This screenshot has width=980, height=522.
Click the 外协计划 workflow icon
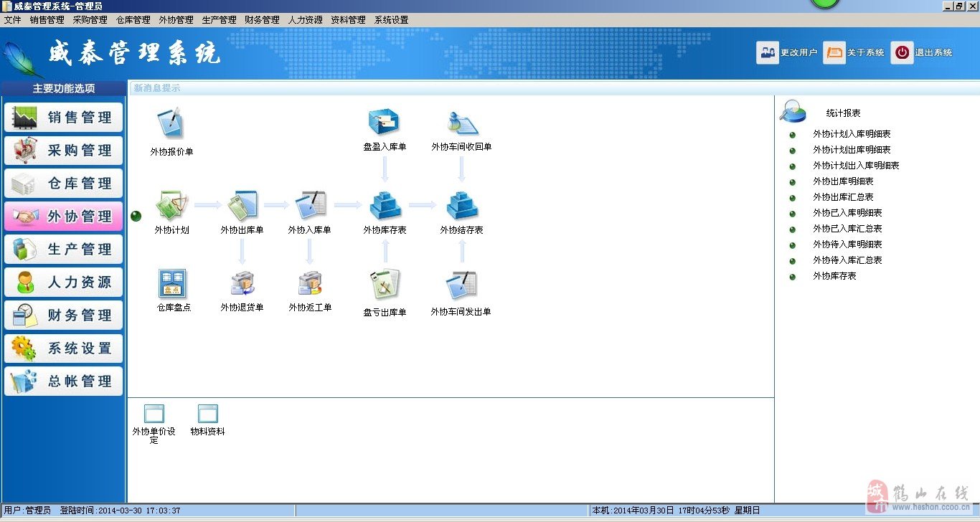coord(171,207)
